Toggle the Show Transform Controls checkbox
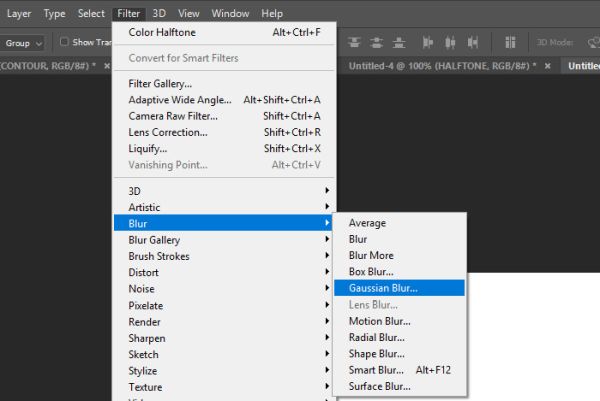 64,42
